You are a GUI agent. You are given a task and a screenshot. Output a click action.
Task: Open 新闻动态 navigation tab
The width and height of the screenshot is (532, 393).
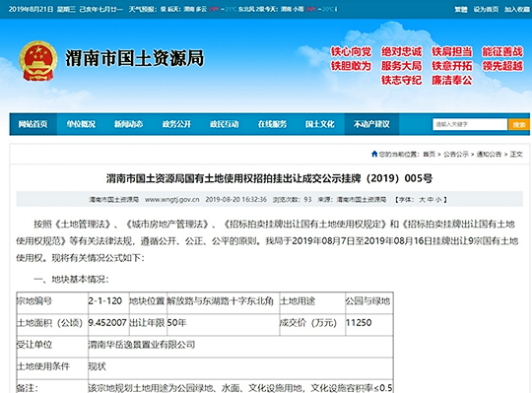pyautogui.click(x=129, y=124)
